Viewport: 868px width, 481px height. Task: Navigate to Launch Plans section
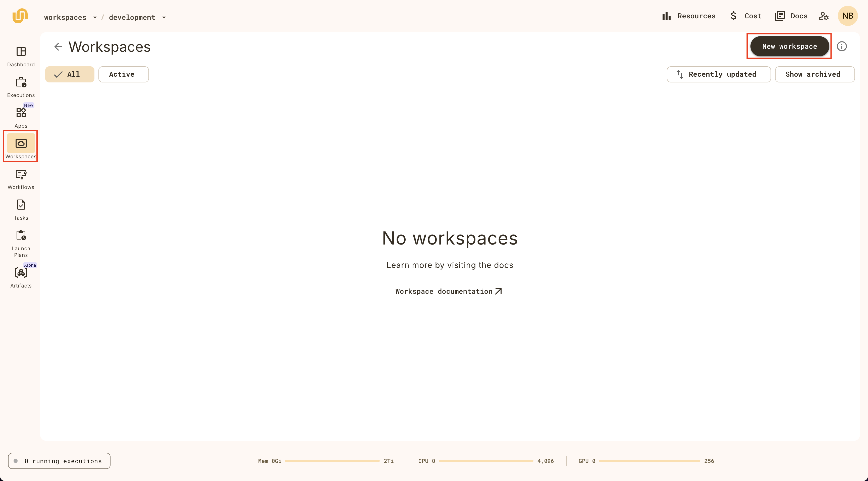click(x=21, y=243)
